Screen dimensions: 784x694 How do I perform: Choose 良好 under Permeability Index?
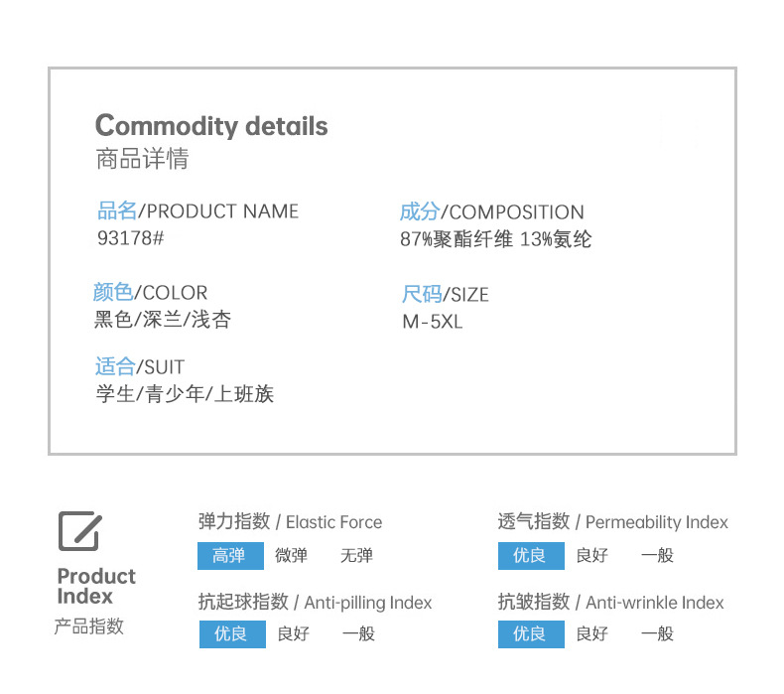[x=591, y=556]
